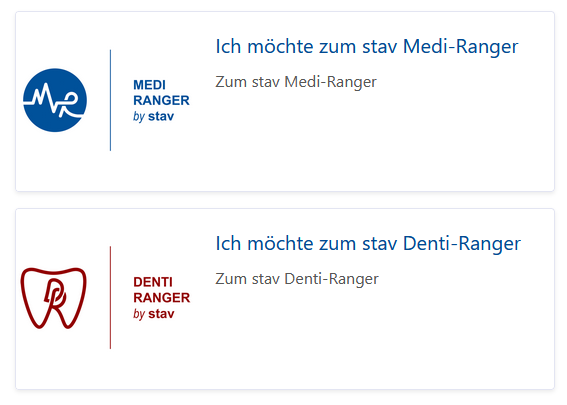567x405 pixels.
Task: Click the word "Medi-Ranger" in the blue heading
Action: 461,47
